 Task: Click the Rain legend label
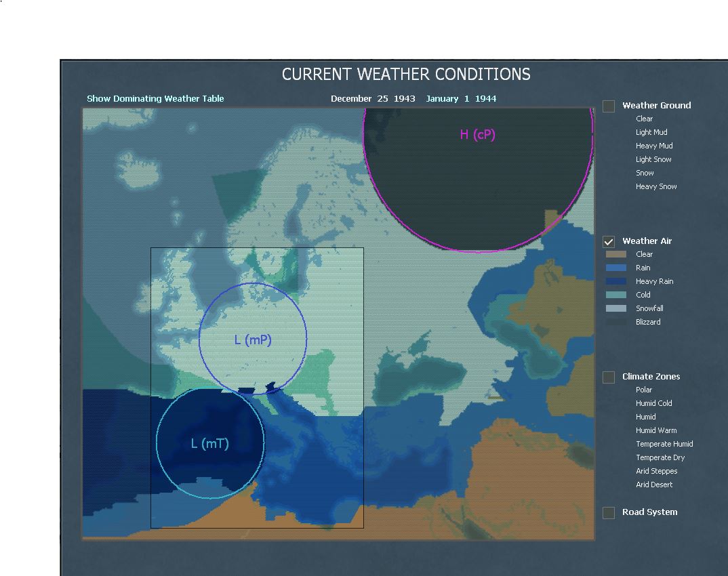pyautogui.click(x=643, y=268)
